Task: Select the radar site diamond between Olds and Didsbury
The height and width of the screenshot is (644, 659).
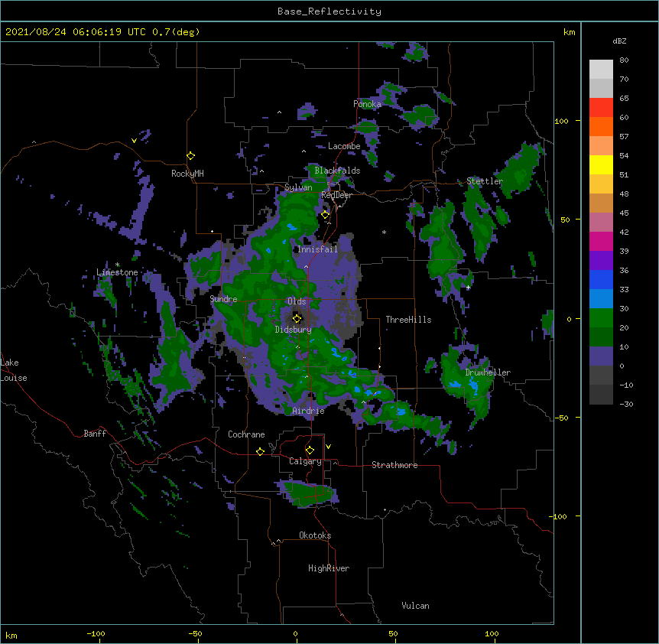Action: click(297, 318)
